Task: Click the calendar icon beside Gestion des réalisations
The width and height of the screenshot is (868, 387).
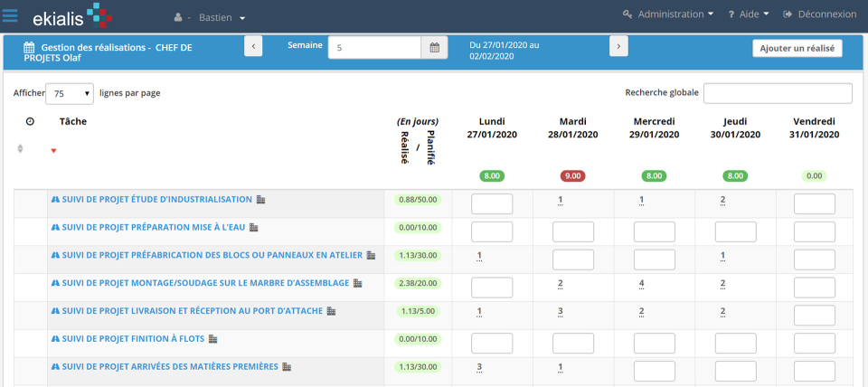Action: click(x=29, y=48)
